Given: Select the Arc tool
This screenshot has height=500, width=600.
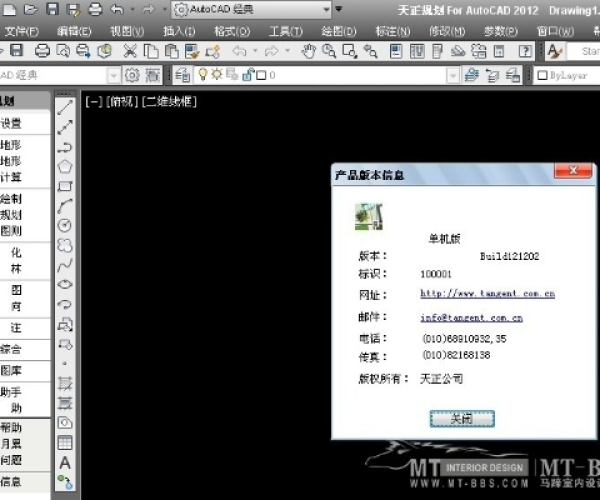Looking at the screenshot, I should tap(65, 206).
